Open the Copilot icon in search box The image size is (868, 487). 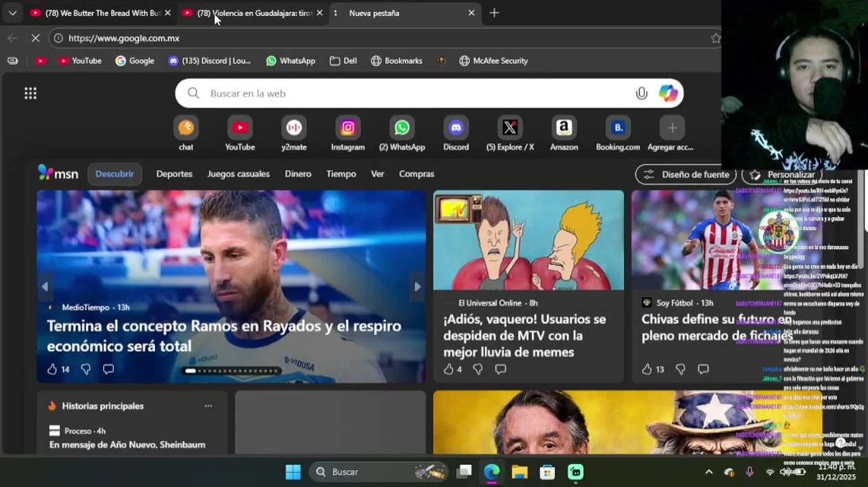669,93
